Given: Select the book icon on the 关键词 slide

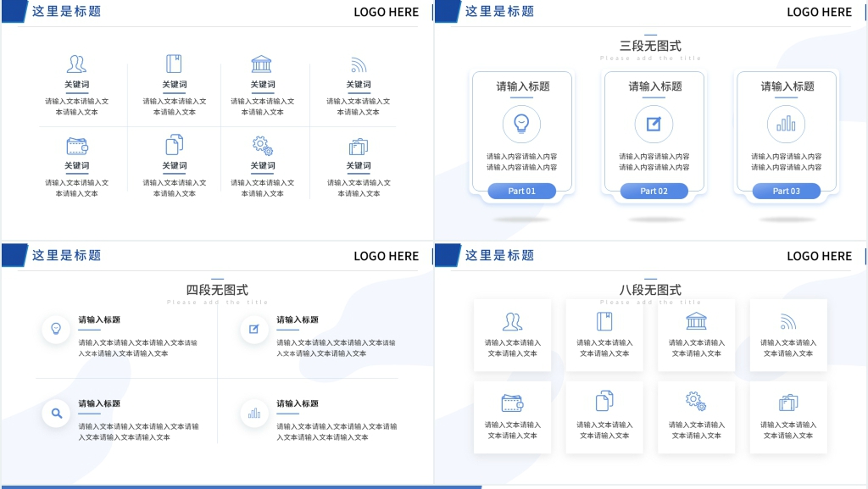Looking at the screenshot, I should click(x=174, y=64).
